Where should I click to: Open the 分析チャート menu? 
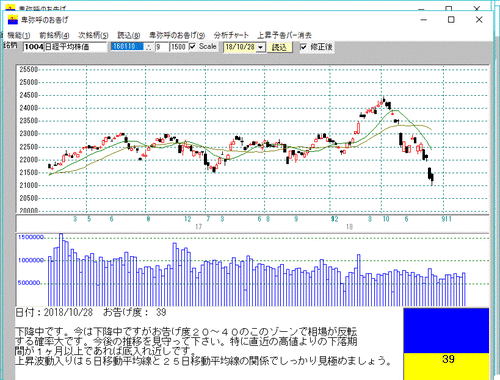(231, 35)
